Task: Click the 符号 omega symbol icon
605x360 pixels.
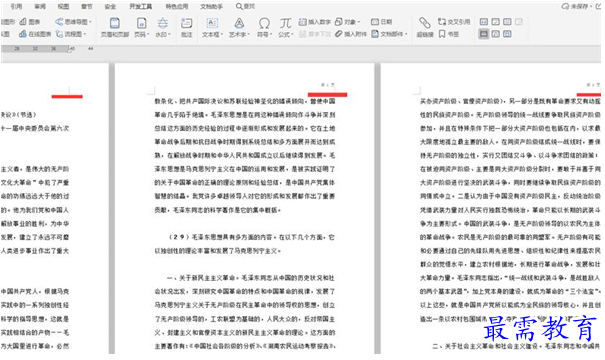Action: (x=264, y=23)
